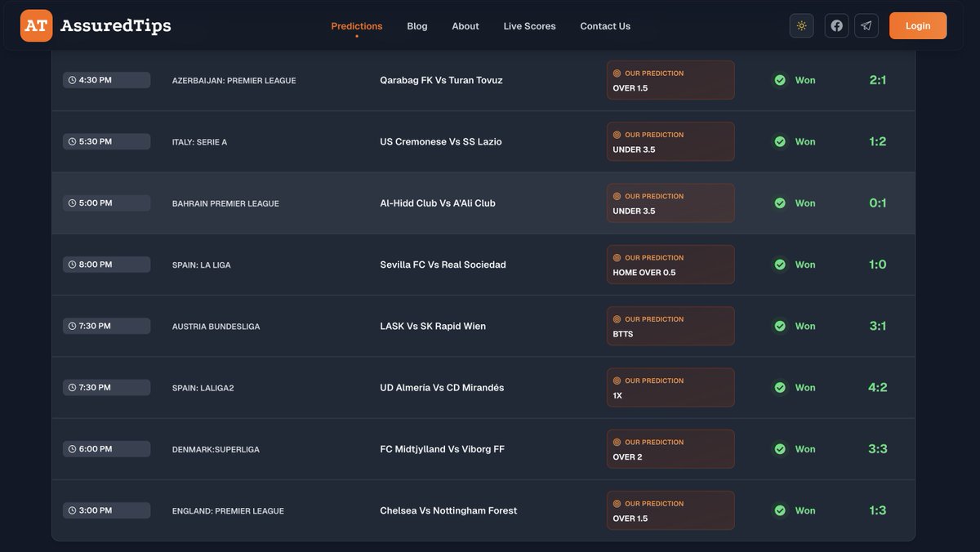
Task: Click the clock icon beside 3:00 PM
Action: tap(72, 510)
